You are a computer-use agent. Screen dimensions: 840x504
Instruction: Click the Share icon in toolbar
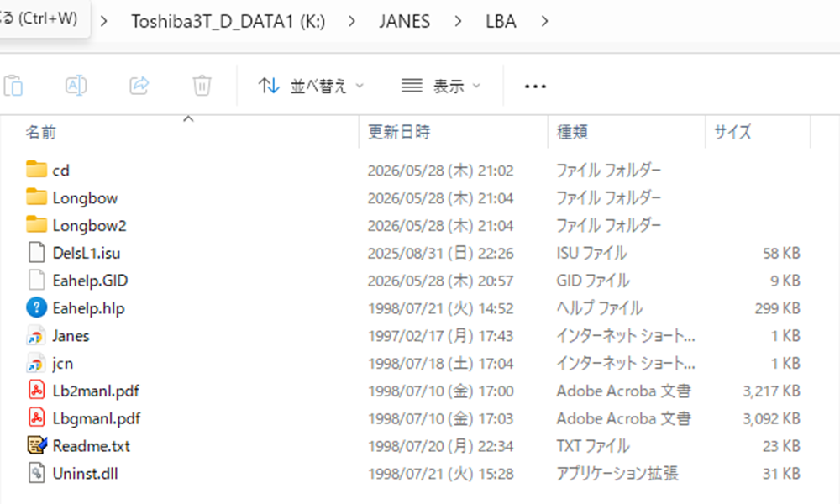pyautogui.click(x=139, y=86)
